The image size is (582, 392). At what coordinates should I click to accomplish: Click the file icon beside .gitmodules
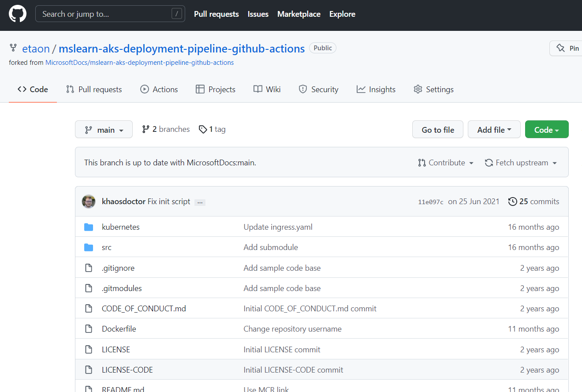(x=89, y=288)
